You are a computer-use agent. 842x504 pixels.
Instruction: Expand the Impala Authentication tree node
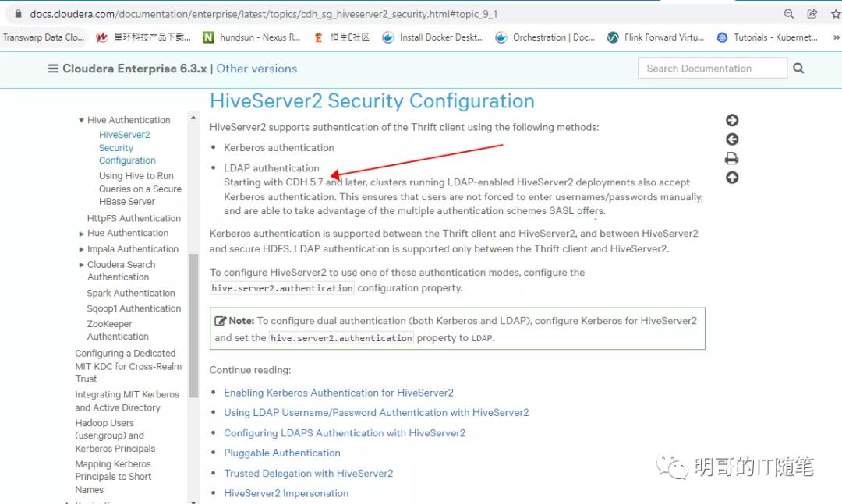point(81,249)
